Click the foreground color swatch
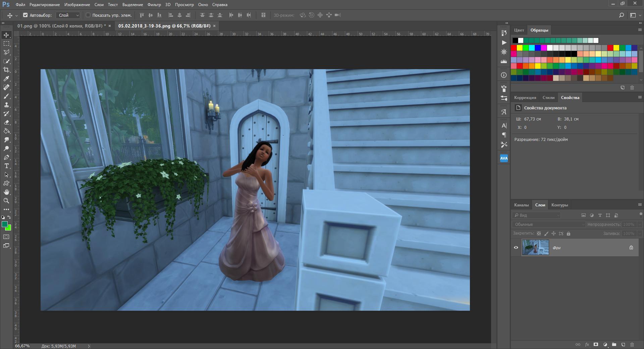The image size is (644, 349). point(4,224)
